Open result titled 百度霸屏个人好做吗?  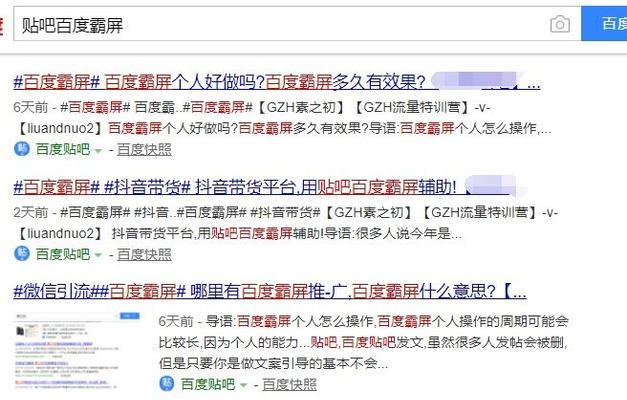[x=277, y=82]
